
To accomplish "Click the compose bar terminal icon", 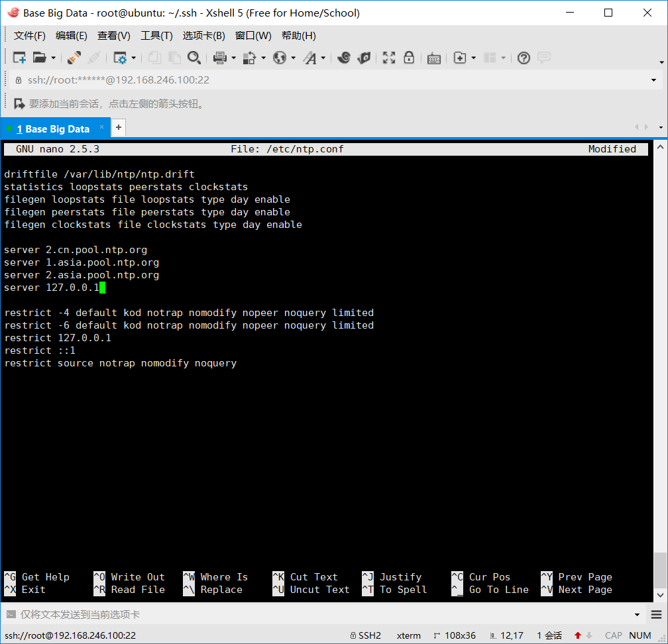I will pos(11,614).
